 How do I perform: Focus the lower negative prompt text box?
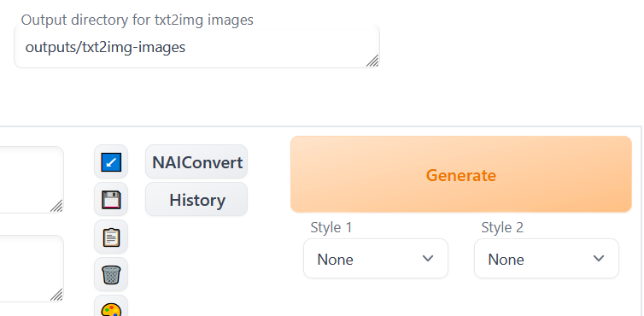tap(32, 268)
